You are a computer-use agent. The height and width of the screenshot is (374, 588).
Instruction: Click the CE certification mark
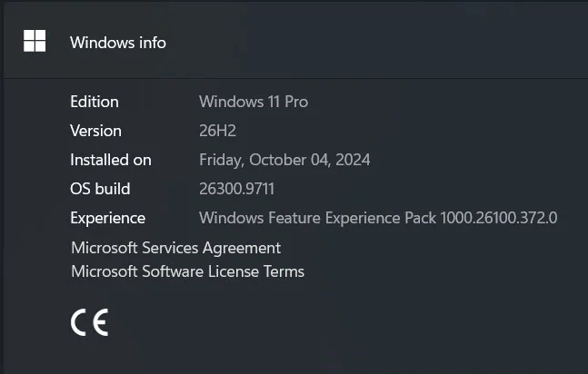[x=90, y=322]
